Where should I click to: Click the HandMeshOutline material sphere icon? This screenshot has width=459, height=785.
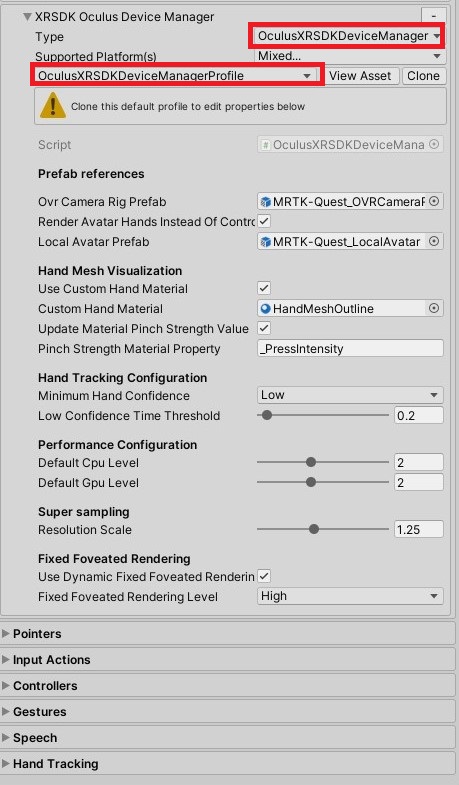(265, 308)
